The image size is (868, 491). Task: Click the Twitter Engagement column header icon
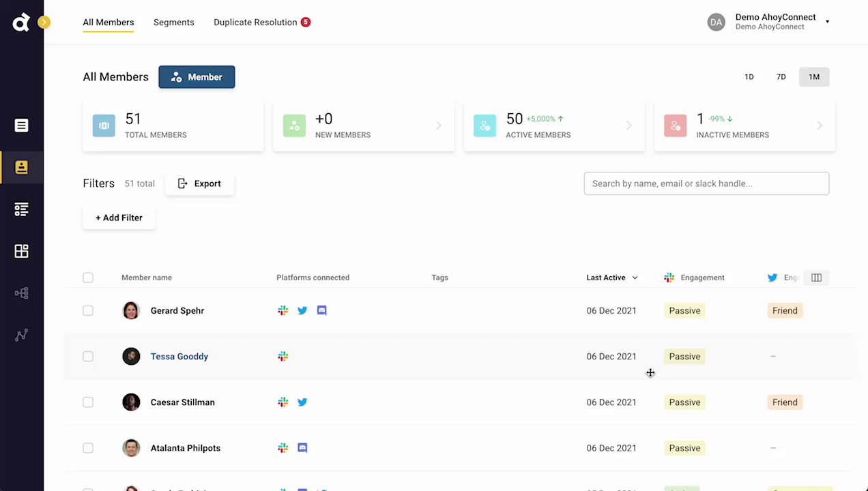772,278
